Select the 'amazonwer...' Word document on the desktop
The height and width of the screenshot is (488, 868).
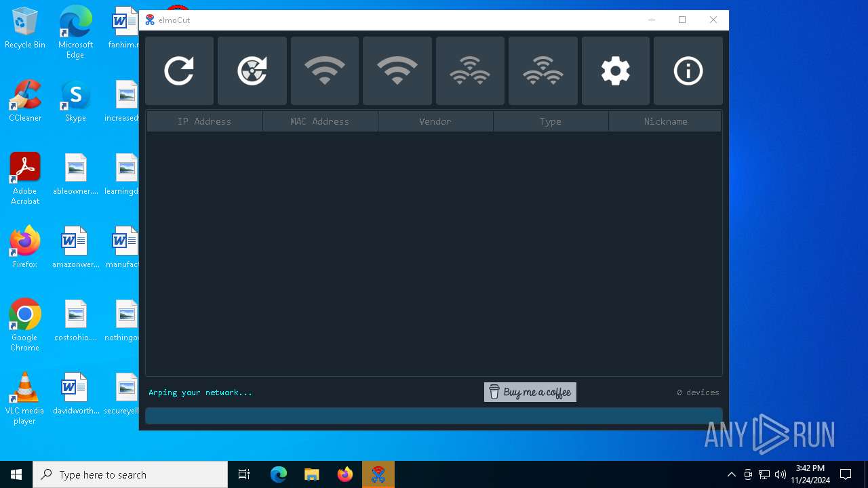[x=75, y=247]
